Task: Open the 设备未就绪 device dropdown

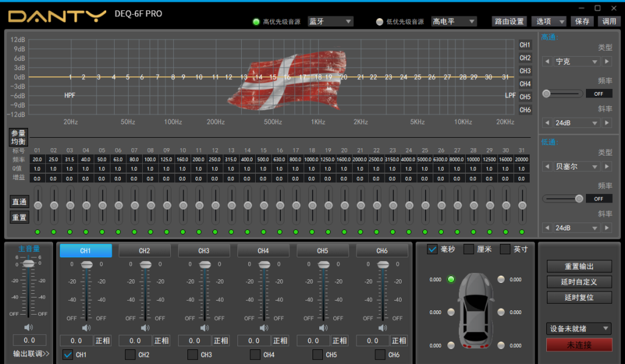Action: point(579,329)
